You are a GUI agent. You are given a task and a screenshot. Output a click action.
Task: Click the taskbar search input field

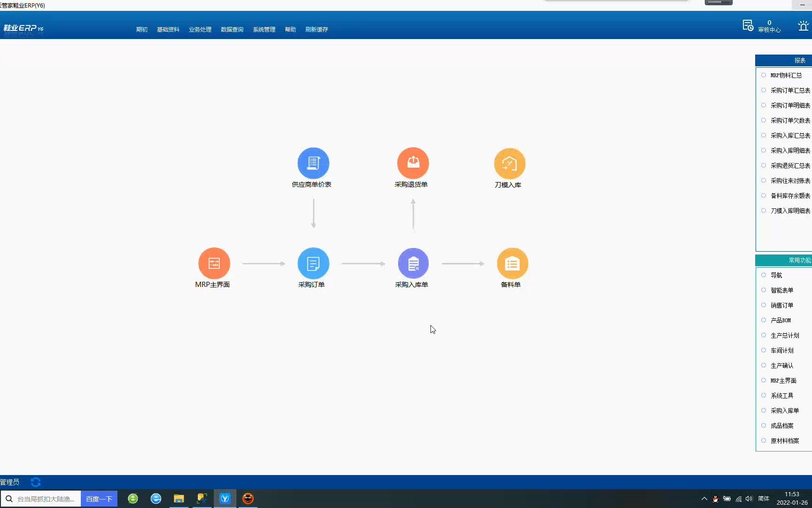coord(46,499)
